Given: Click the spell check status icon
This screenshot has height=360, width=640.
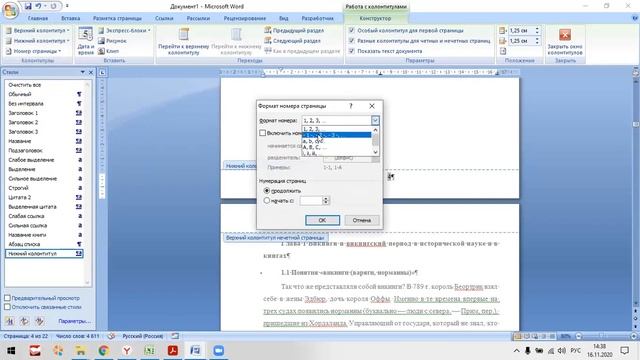Looking at the screenshot, I should (111, 336).
